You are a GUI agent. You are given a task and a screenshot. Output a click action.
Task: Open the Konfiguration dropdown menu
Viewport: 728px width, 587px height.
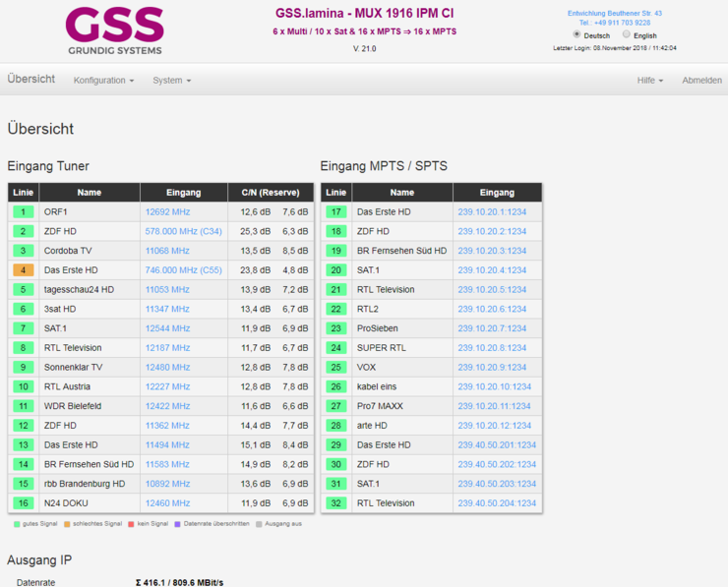tap(103, 81)
